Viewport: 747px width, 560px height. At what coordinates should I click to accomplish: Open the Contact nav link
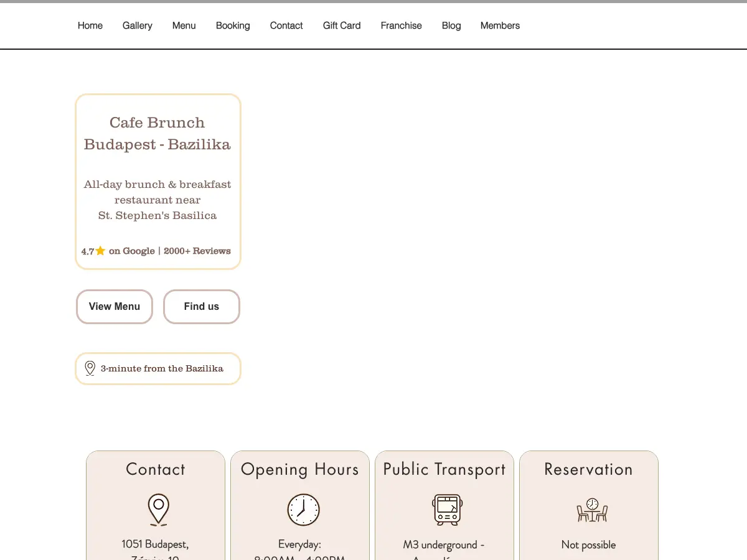(286, 26)
